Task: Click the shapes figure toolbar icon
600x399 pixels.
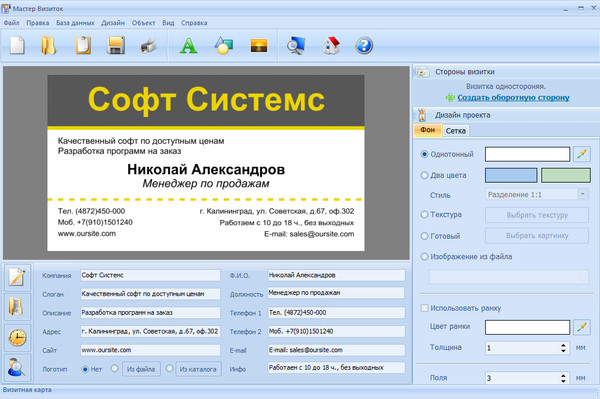Action: tap(224, 46)
